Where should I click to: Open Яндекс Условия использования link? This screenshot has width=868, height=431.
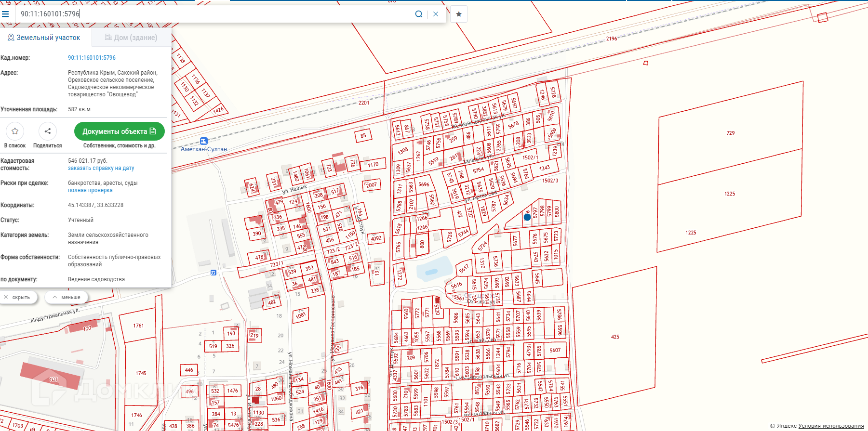point(831,426)
